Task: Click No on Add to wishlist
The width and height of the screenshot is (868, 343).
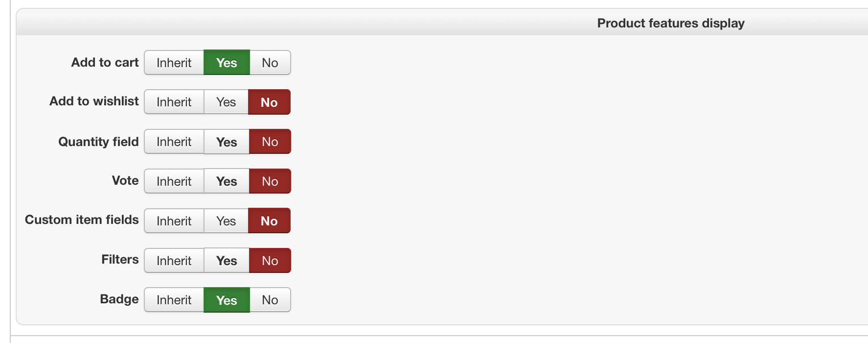Action: 269,102
